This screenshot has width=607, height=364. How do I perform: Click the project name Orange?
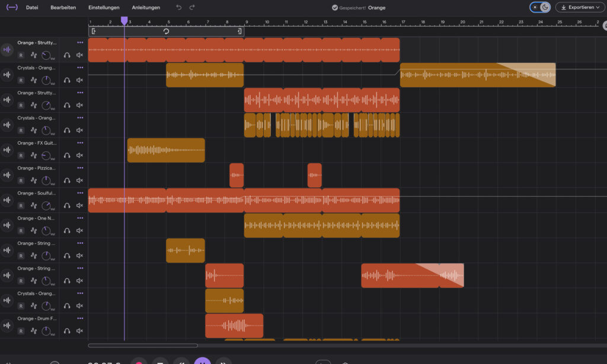[x=376, y=8]
